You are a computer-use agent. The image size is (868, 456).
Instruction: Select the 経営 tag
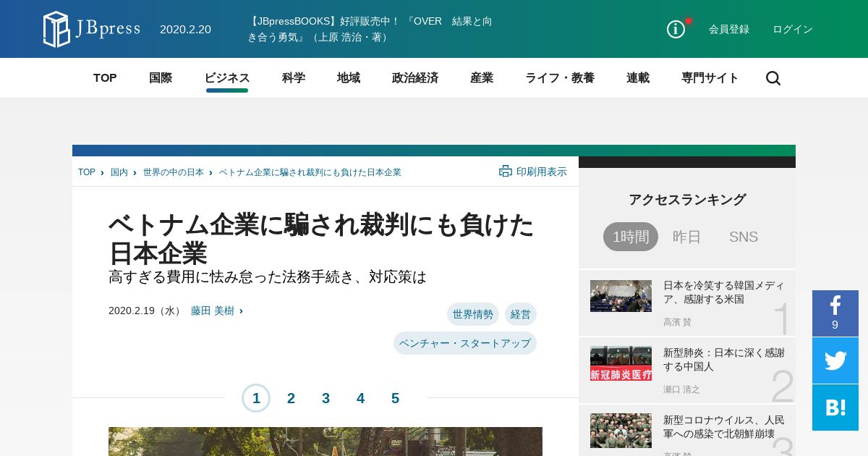[521, 314]
